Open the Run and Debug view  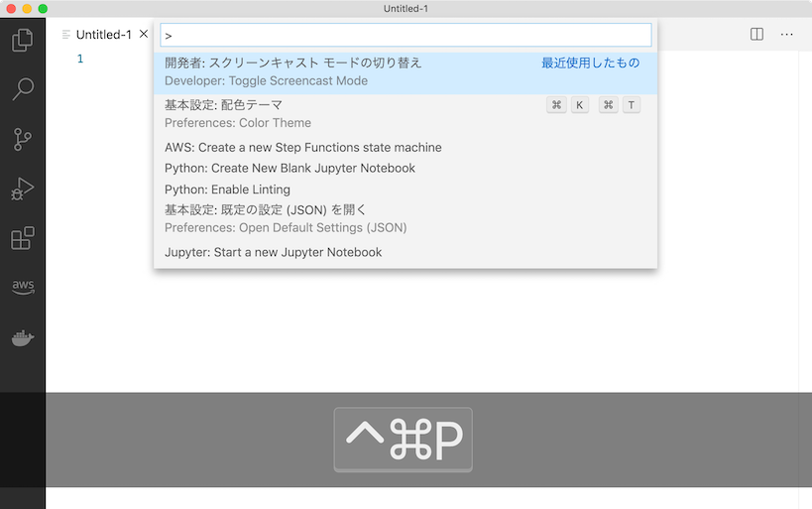tap(22, 189)
